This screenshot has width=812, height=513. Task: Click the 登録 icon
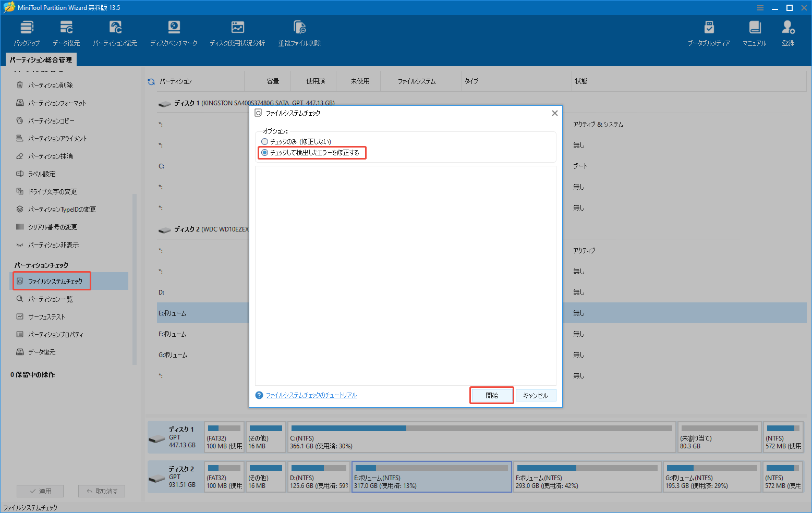(x=787, y=32)
